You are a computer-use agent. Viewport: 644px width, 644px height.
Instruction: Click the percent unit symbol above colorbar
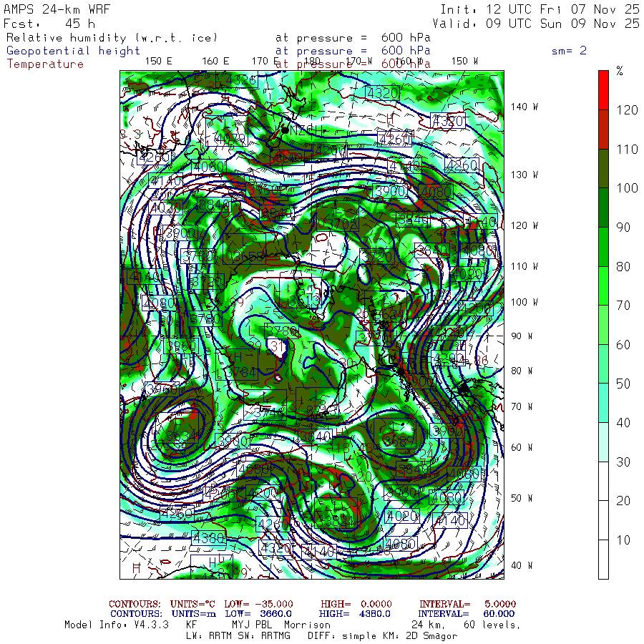coord(620,71)
